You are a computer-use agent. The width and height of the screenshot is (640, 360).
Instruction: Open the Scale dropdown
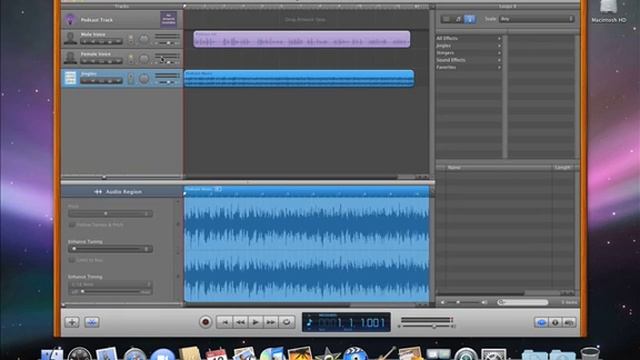[x=536, y=19]
